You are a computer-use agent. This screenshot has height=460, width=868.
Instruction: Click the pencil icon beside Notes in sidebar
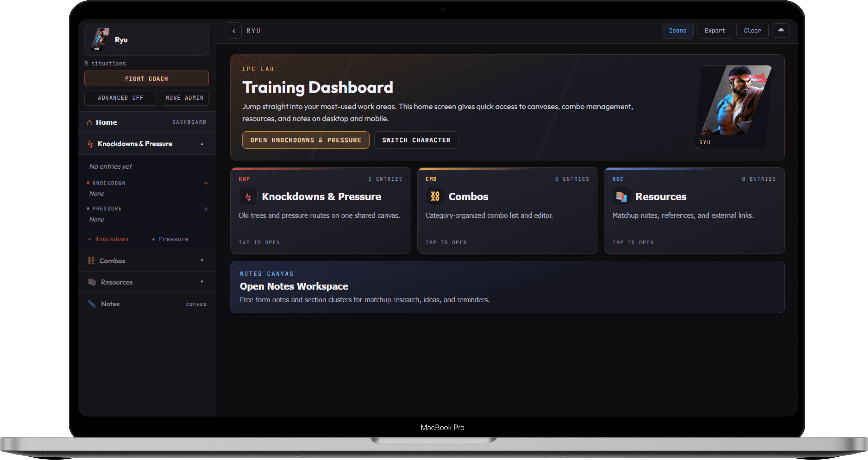pyautogui.click(x=92, y=304)
